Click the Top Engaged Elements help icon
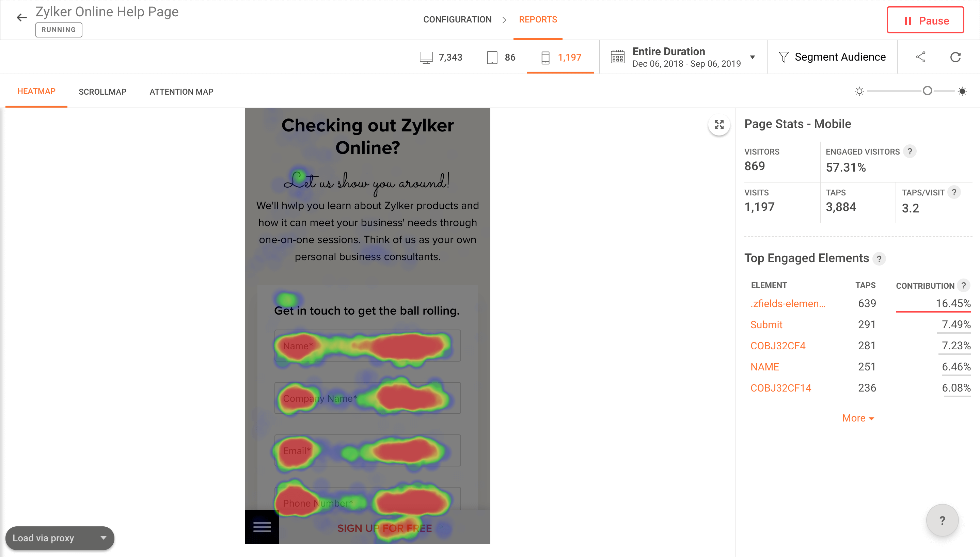Screen dimensions: 980x557 point(879,259)
